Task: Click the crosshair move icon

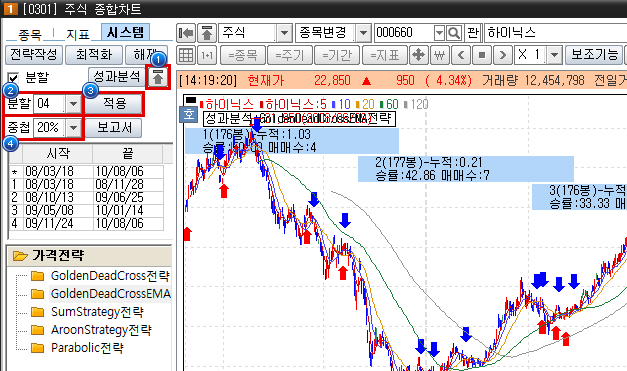Action: point(418,55)
